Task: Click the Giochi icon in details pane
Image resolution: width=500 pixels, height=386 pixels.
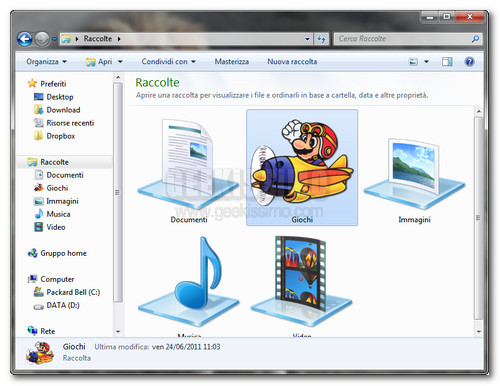Action: (x=40, y=352)
